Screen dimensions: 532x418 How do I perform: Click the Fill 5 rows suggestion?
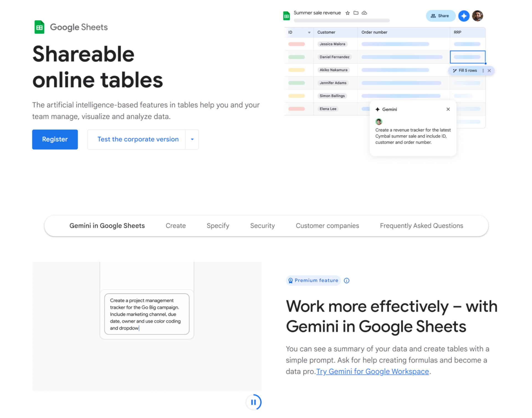coord(467,70)
